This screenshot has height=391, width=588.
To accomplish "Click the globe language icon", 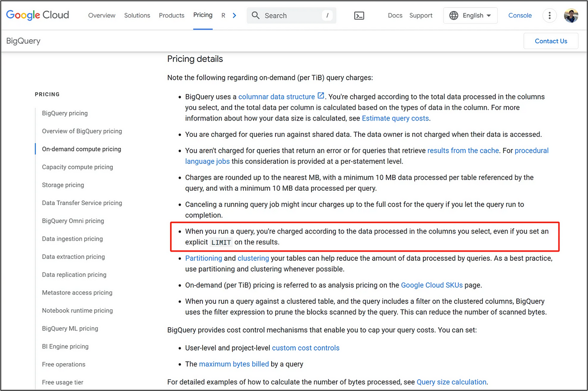I will pos(454,15).
